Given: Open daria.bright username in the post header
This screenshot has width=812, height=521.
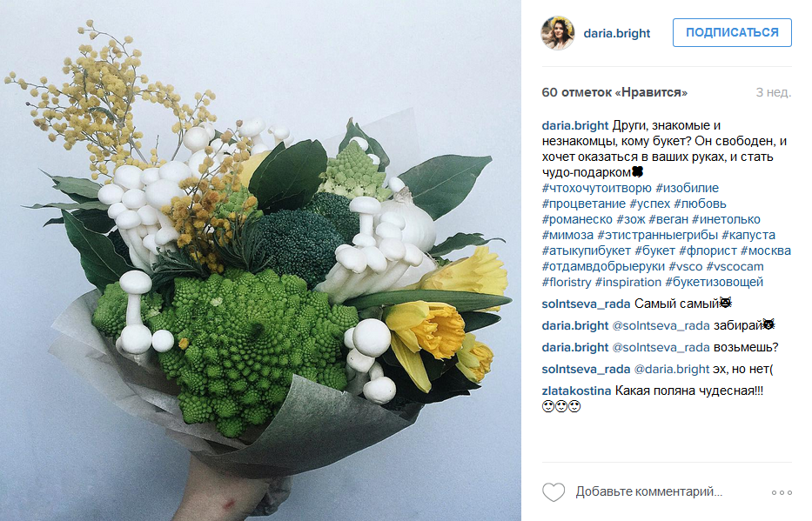Looking at the screenshot, I should (x=616, y=33).
